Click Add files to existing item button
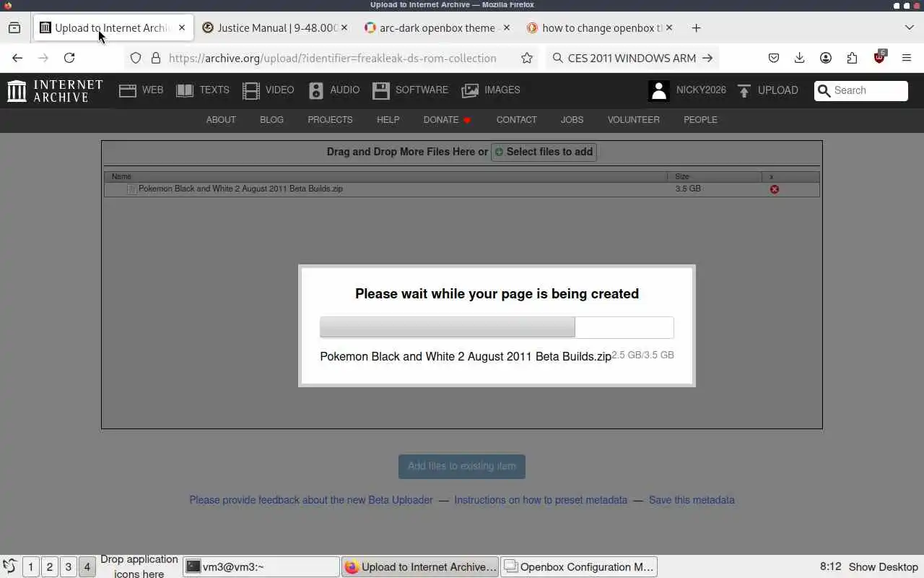This screenshot has width=924, height=578. point(462,466)
